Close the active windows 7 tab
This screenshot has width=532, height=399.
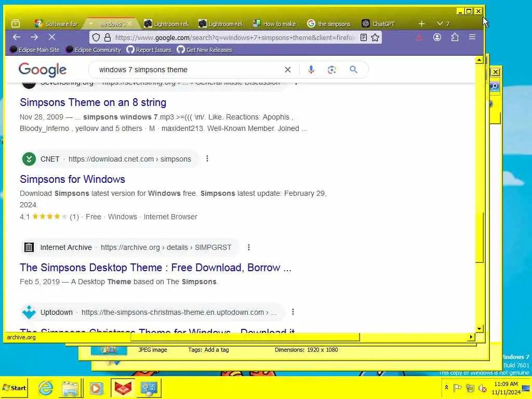tap(129, 24)
